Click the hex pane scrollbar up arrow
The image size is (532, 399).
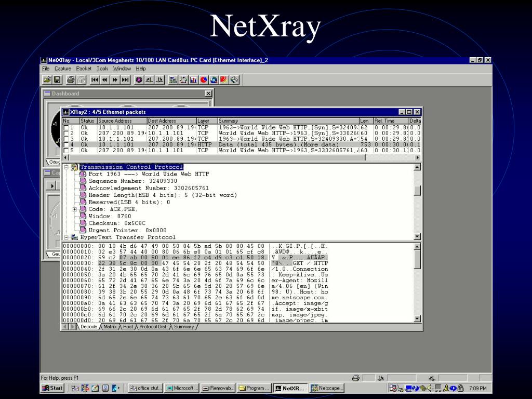(417, 247)
